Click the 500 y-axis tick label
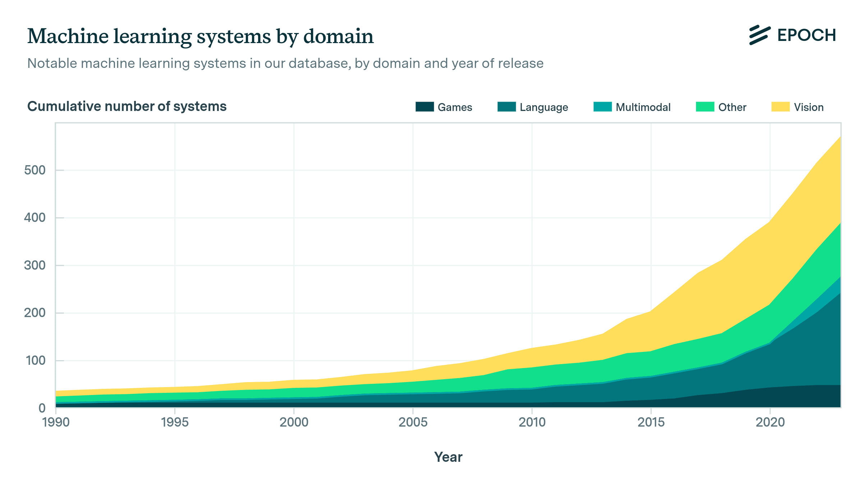Viewport: 868px width, 488px height. [x=35, y=170]
